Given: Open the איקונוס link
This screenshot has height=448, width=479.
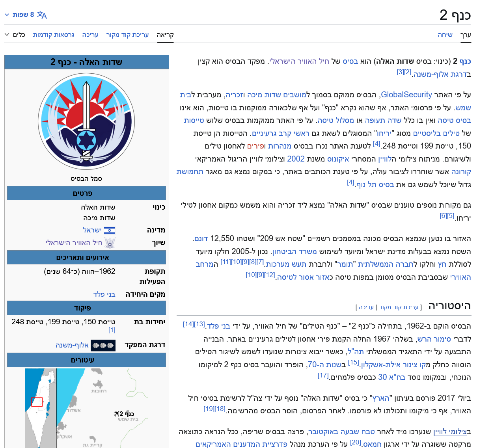Looking at the screenshot, I should pyautogui.click(x=338, y=159).
